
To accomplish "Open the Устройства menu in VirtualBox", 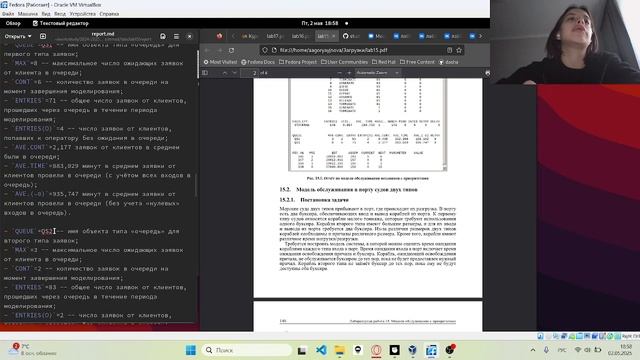I will pyautogui.click(x=82, y=14).
